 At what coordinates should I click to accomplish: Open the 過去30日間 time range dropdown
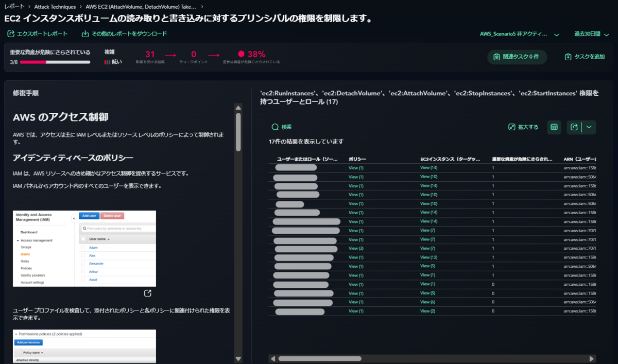click(x=591, y=34)
